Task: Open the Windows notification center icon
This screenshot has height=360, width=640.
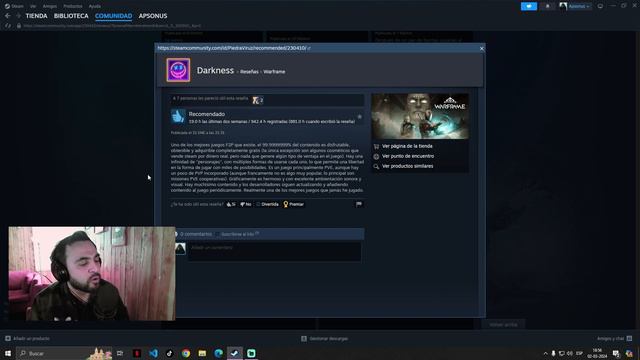Action: point(616,353)
